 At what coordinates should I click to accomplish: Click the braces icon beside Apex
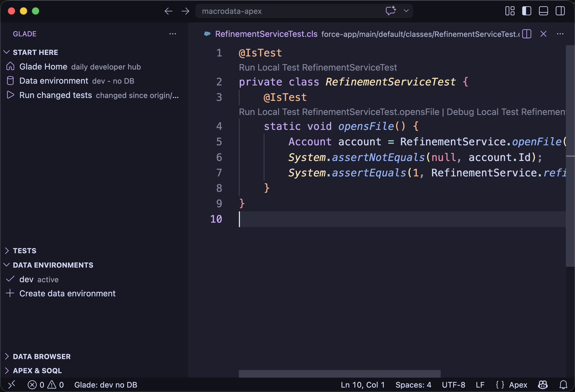click(500, 385)
